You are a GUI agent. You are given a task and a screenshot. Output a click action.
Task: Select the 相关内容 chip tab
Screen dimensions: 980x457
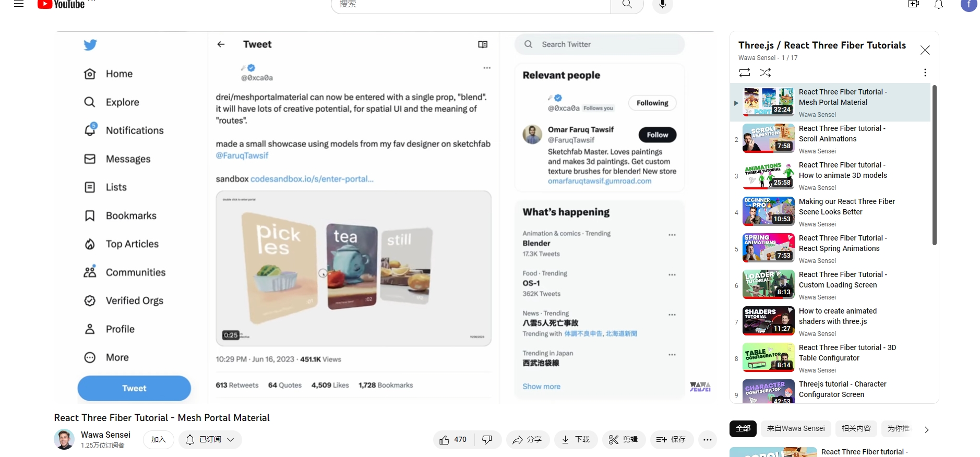[x=856, y=428]
